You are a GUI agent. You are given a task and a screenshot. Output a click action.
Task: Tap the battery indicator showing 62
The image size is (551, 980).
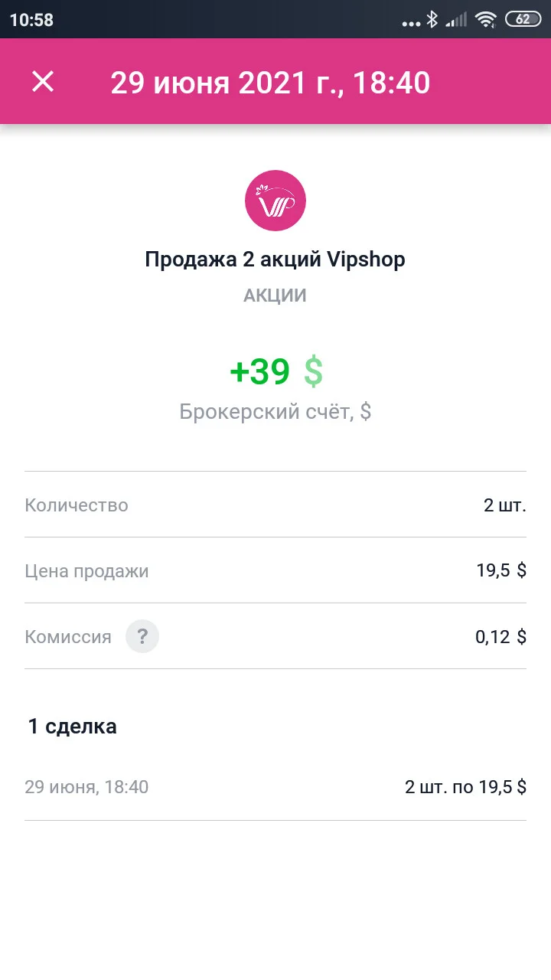tap(523, 20)
